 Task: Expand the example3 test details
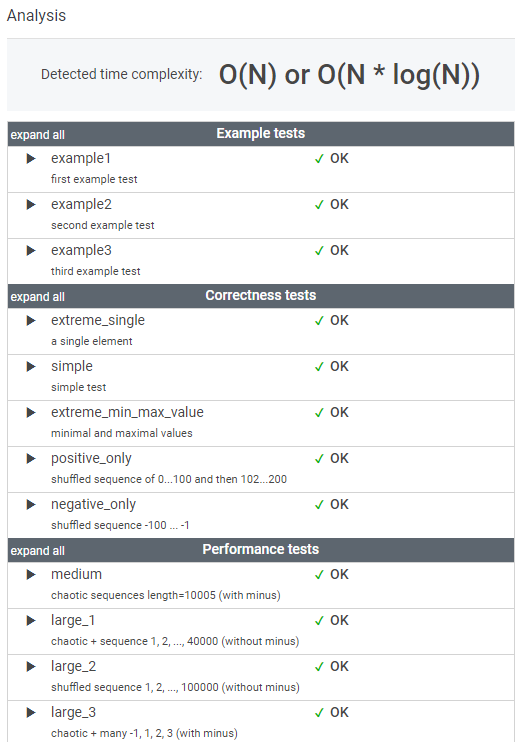point(31,250)
